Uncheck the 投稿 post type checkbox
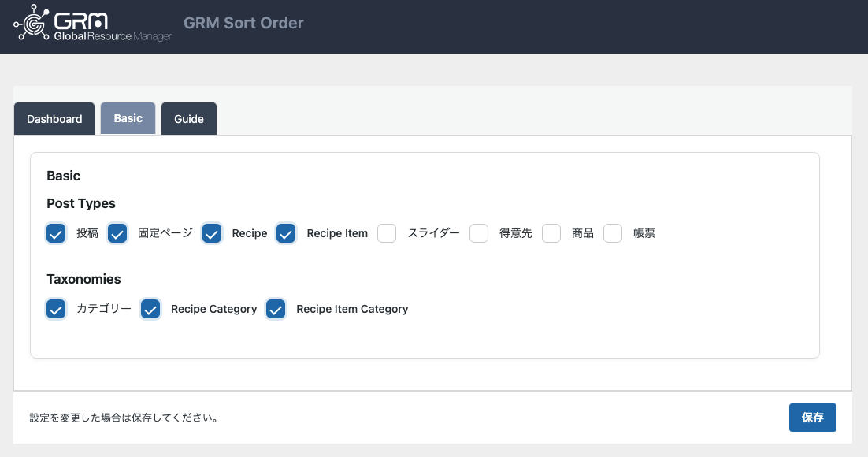This screenshot has width=868, height=457. click(x=56, y=233)
